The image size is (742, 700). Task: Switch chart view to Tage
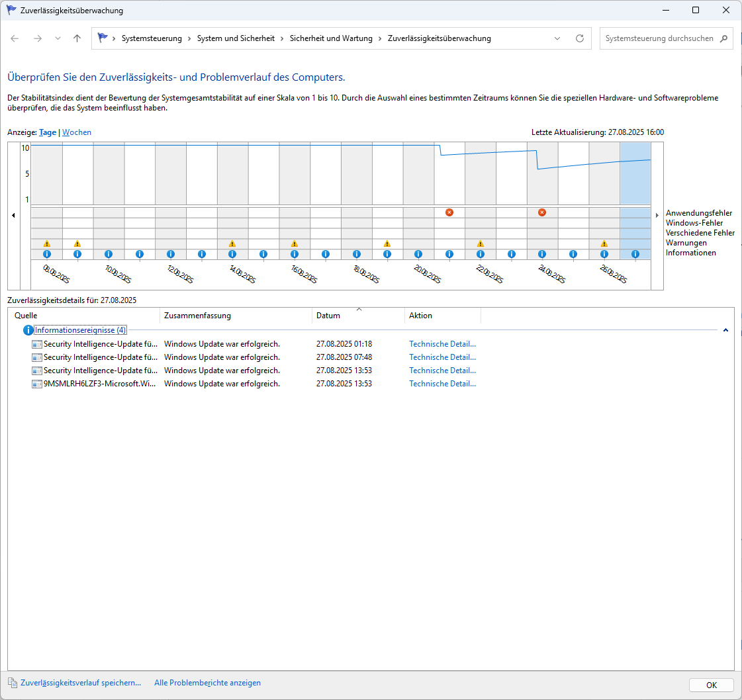pos(47,132)
